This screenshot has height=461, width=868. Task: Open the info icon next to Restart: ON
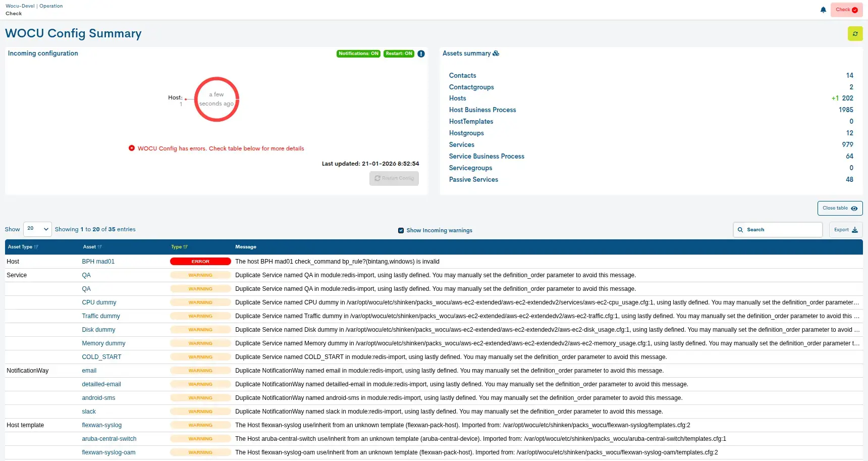(421, 54)
